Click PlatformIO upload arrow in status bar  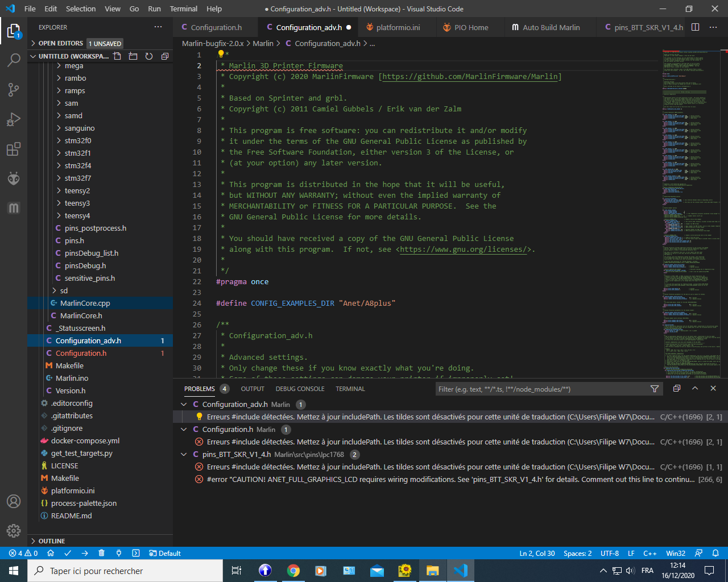click(x=85, y=553)
